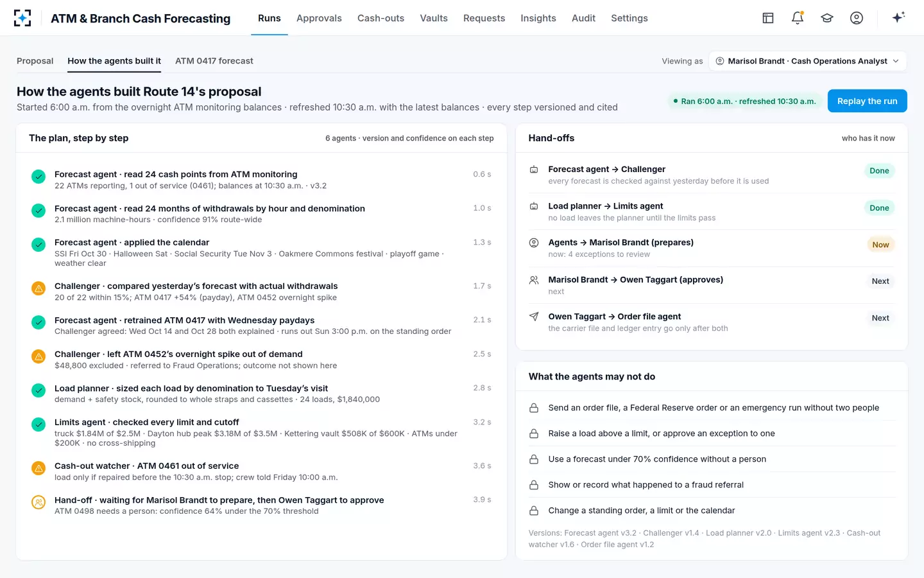The width and height of the screenshot is (924, 578).
Task: Click send icon beside 'Owen Taggart → Order file agent'
Action: [x=534, y=317]
